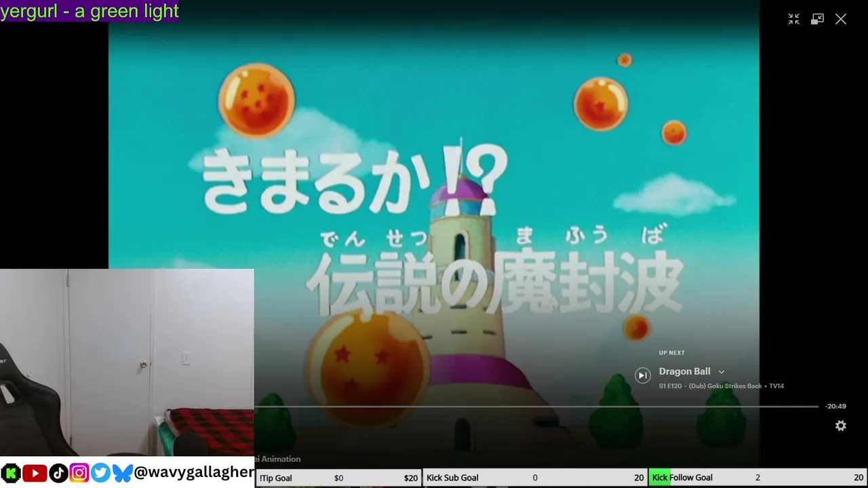Open the Dragon Ball up next title
This screenshot has width=868, height=488.
pos(684,371)
